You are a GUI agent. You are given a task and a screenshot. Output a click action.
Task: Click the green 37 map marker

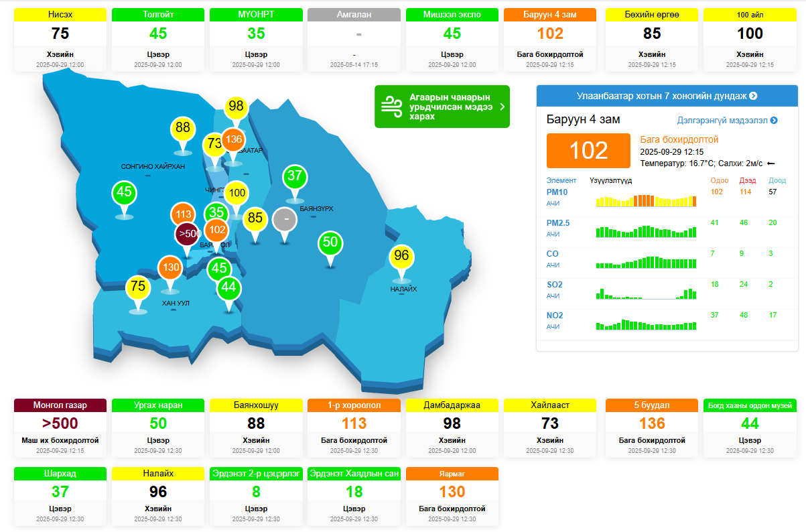tap(295, 177)
